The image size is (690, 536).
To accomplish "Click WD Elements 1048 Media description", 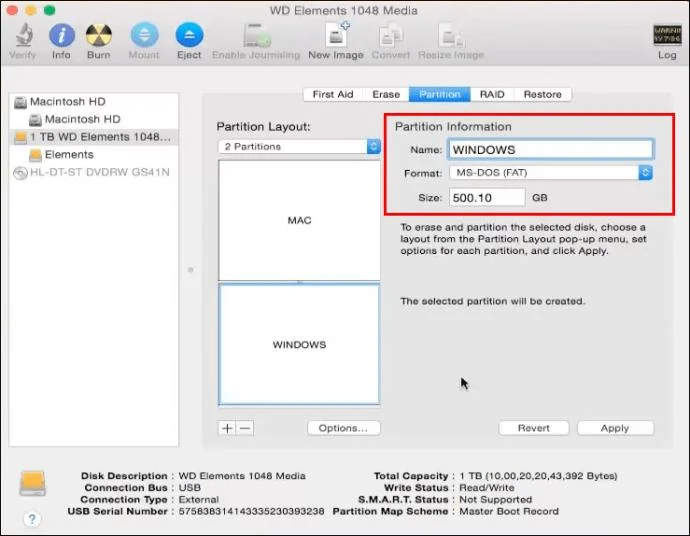I will (x=242, y=476).
